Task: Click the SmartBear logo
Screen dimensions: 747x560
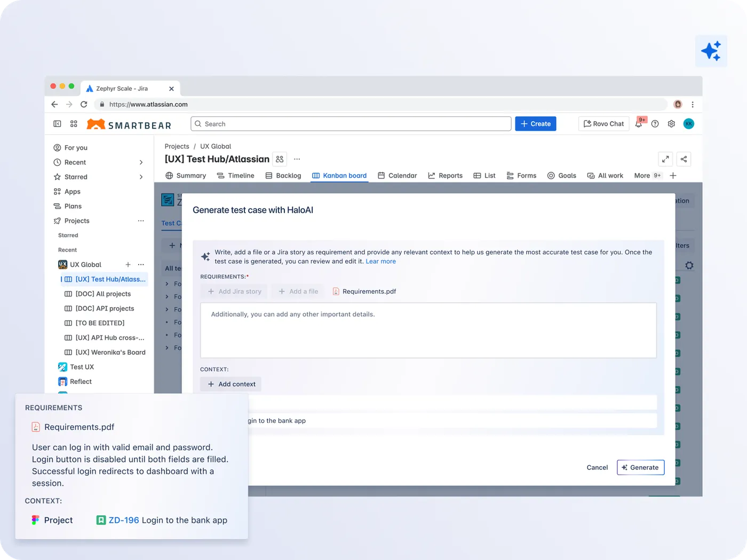Action: [x=129, y=124]
